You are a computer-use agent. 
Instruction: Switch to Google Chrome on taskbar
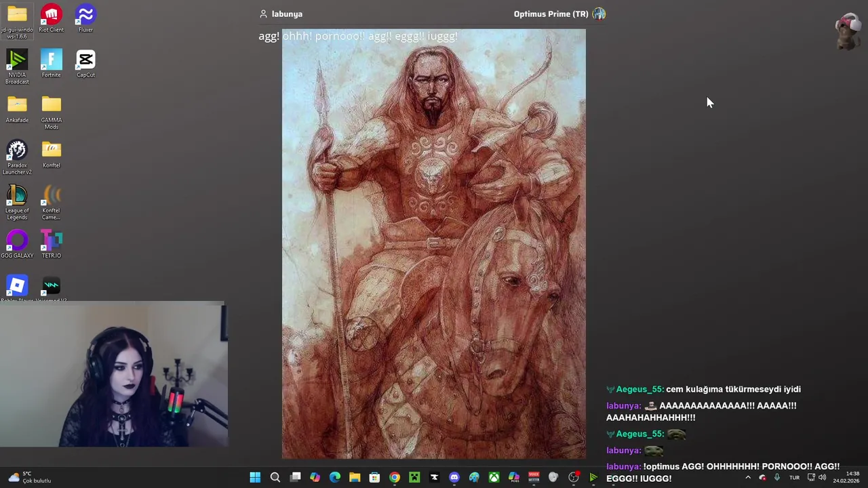point(395,478)
